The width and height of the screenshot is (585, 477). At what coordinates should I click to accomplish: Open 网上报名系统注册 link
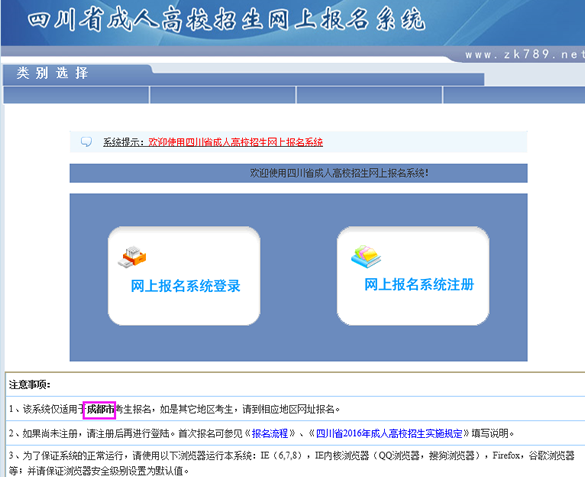tap(419, 285)
